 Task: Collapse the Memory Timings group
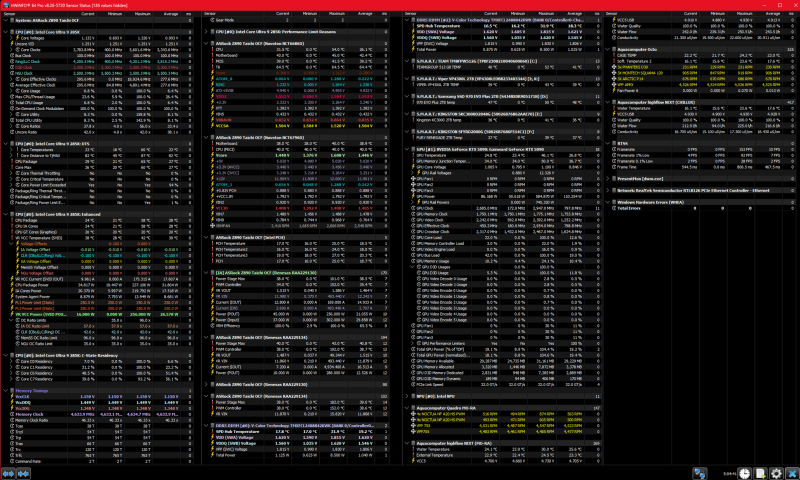coord(6,391)
